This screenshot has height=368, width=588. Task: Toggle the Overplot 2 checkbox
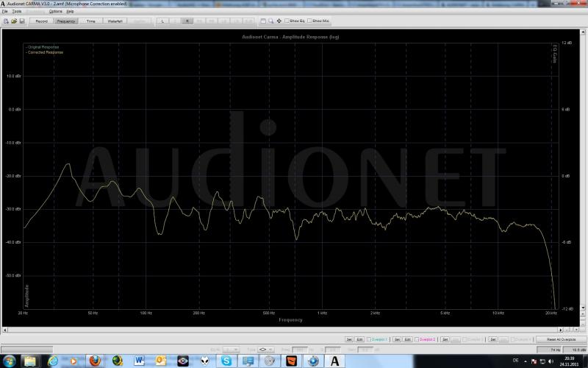pos(417,339)
